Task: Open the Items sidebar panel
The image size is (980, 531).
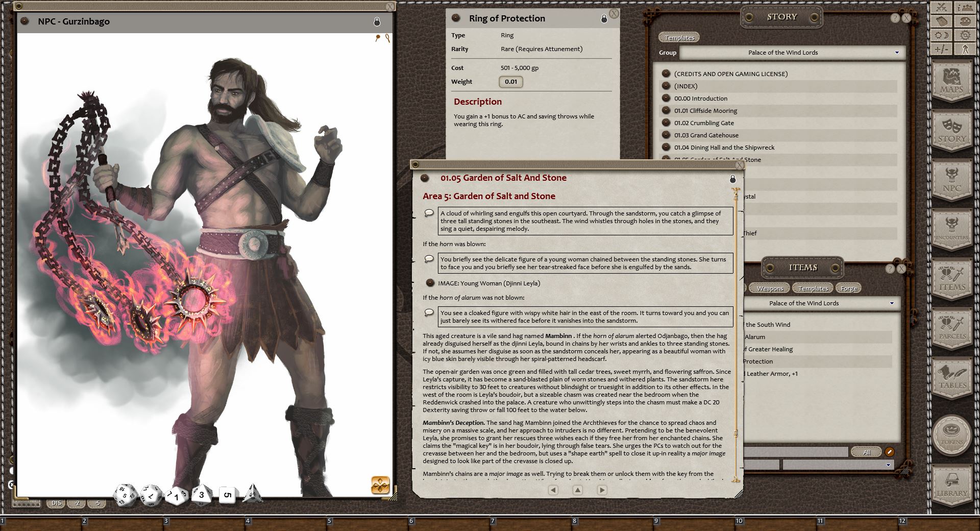Action: (952, 280)
